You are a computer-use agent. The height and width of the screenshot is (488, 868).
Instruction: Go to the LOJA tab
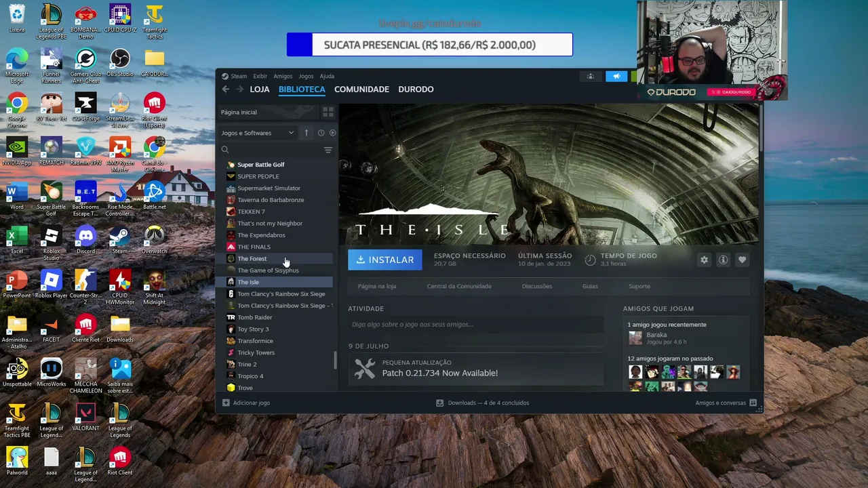pyautogui.click(x=260, y=89)
